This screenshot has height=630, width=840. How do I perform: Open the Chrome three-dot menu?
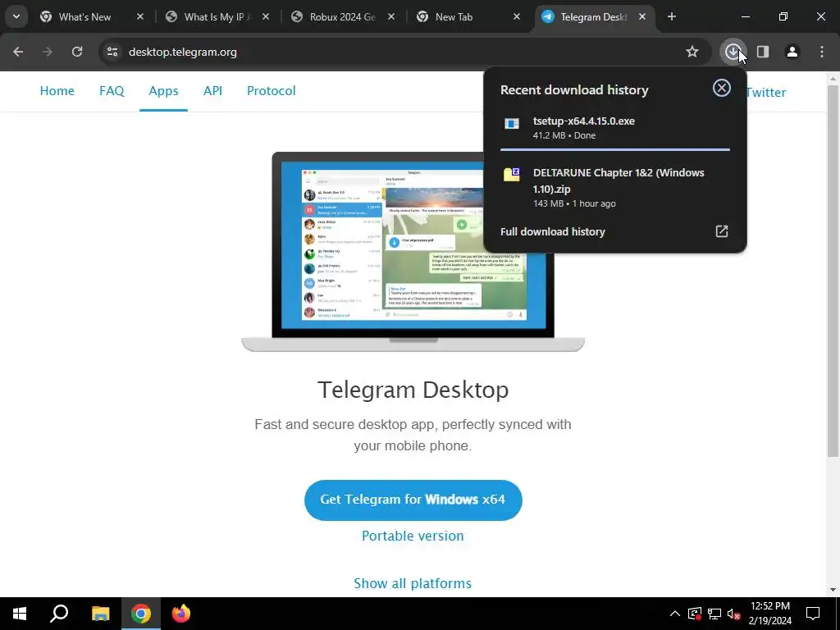click(822, 52)
